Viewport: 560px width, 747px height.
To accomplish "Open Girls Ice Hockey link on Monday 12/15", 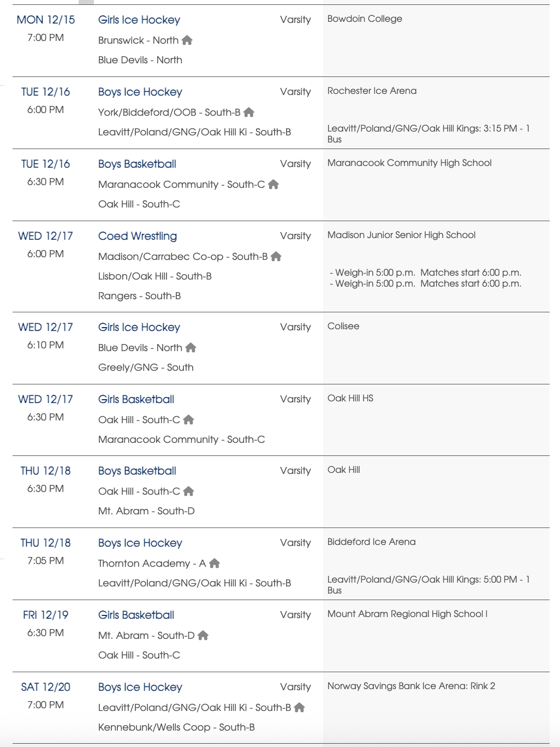I will tap(139, 20).
